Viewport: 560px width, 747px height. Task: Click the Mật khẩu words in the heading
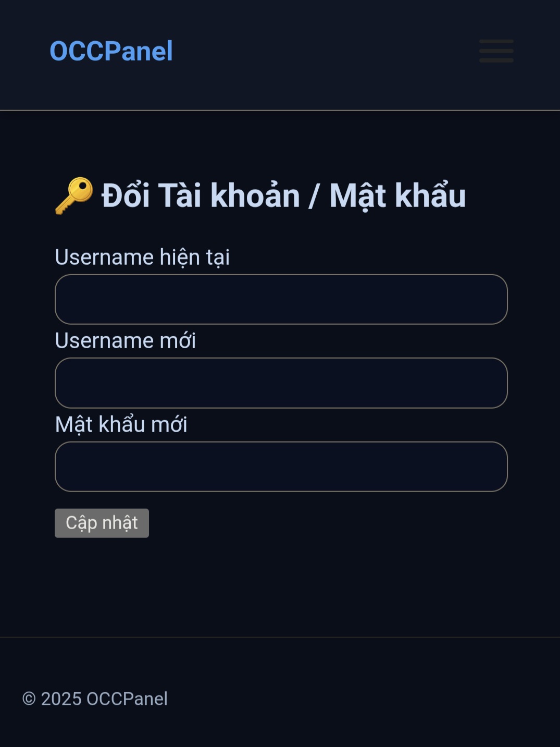(x=397, y=196)
